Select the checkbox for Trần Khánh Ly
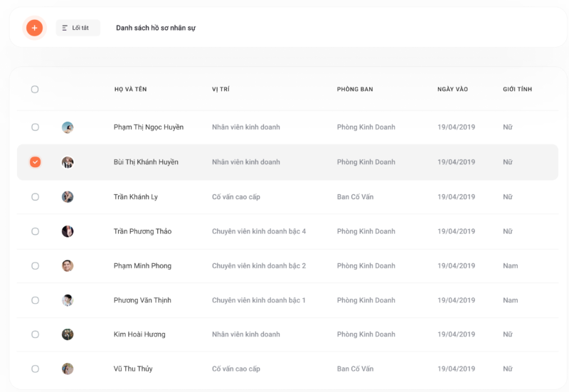This screenshot has height=392, width=569. point(35,197)
